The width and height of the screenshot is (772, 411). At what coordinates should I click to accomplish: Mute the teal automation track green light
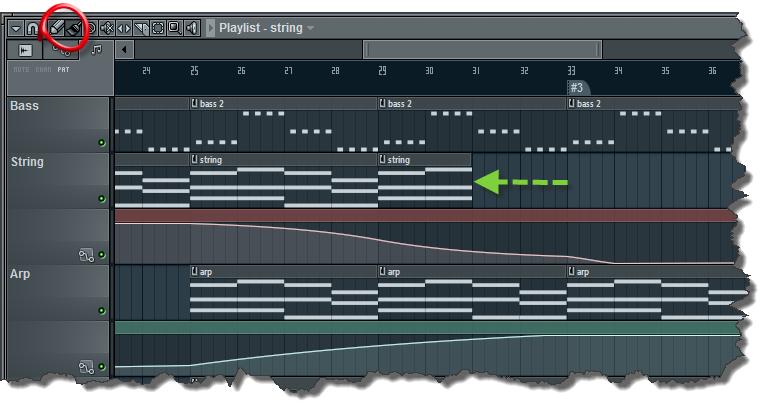point(102,367)
